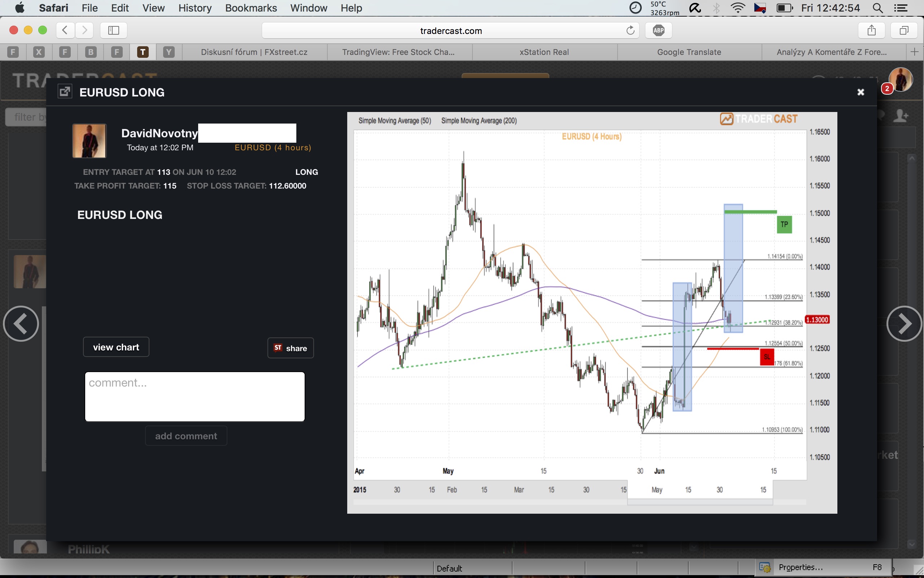Open the Notification Center
Viewport: 924px width, 578px height.
coord(901,8)
